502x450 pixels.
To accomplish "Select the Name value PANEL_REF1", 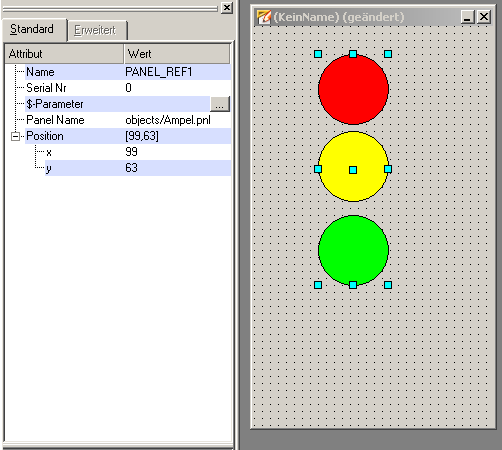I will (159, 72).
